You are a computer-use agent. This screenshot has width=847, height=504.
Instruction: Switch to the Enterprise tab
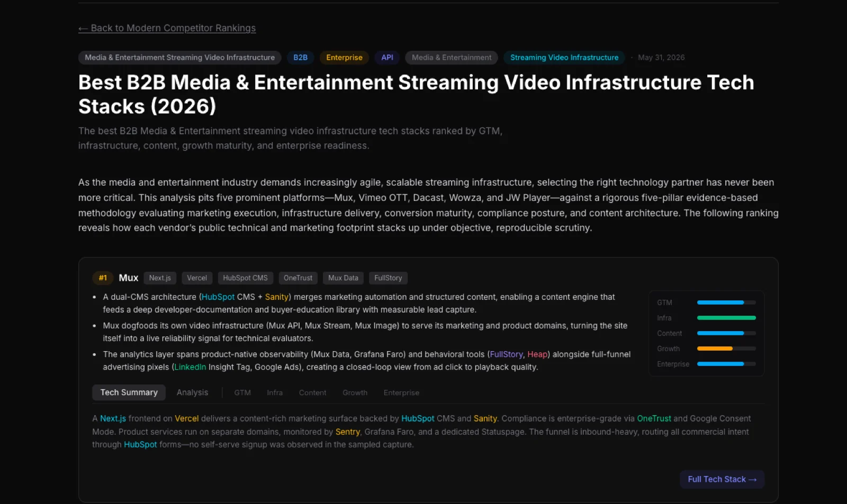click(401, 392)
